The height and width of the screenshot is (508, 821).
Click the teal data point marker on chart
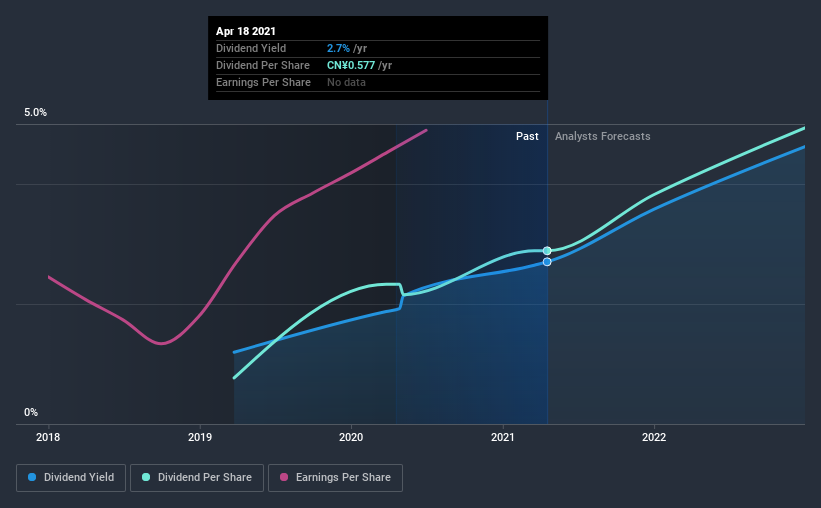(x=547, y=251)
